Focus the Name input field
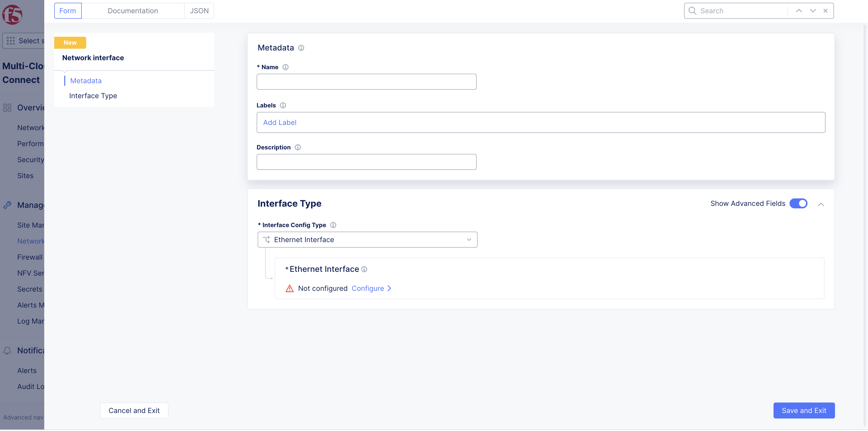This screenshot has height=431, width=868. [366, 82]
